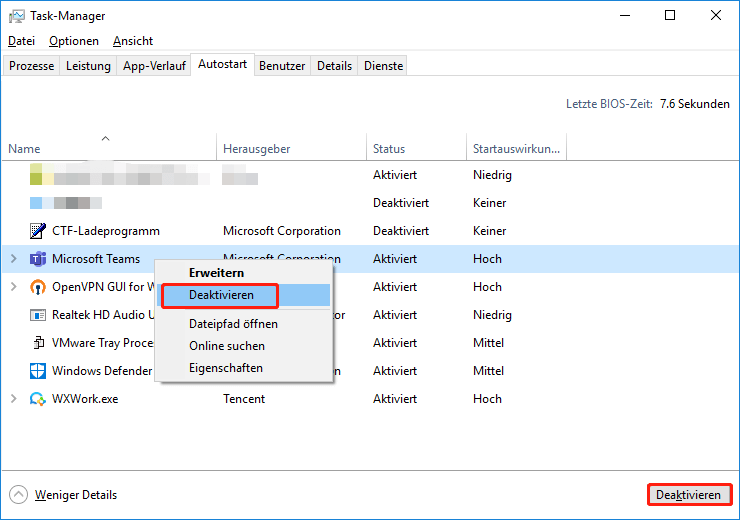Image resolution: width=740 pixels, height=520 pixels.
Task: Click Tencent publisher cell
Action: [x=244, y=399]
